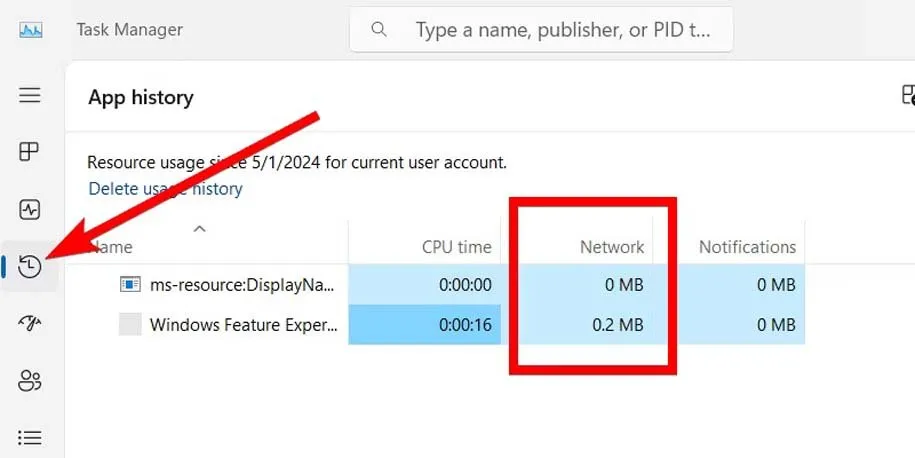Click the search magnifier icon

point(379,30)
